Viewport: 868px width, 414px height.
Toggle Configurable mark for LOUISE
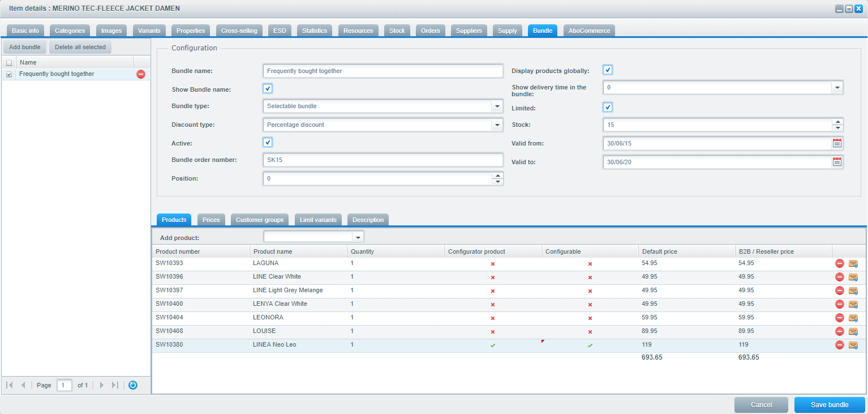pyautogui.click(x=590, y=331)
